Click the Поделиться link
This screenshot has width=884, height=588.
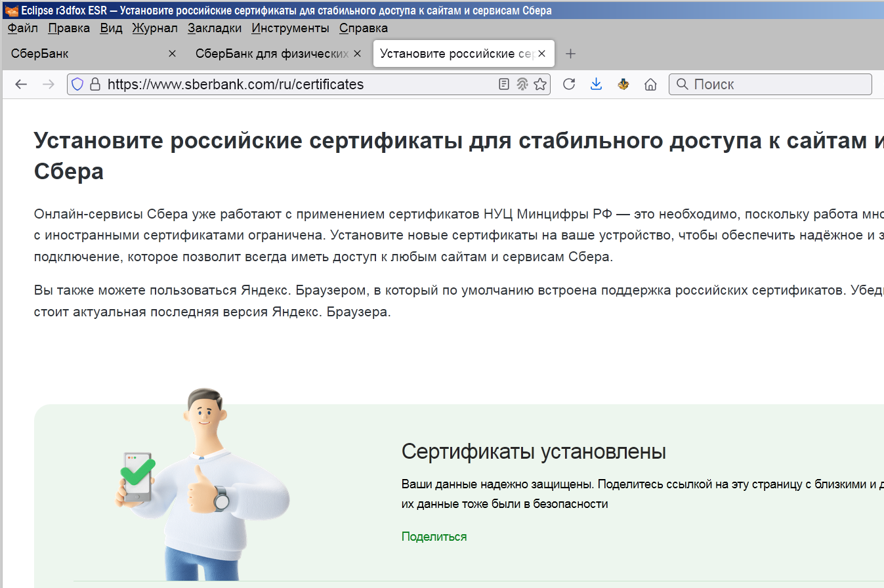(x=434, y=537)
